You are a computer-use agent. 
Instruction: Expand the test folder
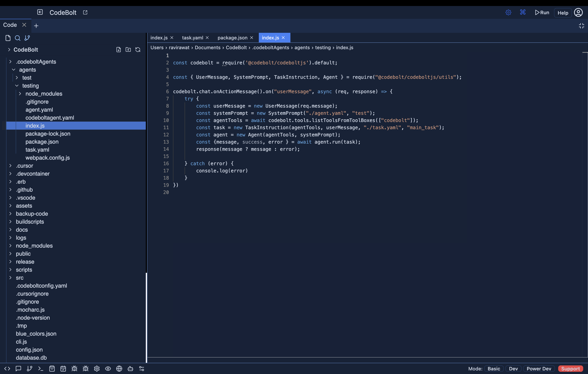pyautogui.click(x=17, y=78)
